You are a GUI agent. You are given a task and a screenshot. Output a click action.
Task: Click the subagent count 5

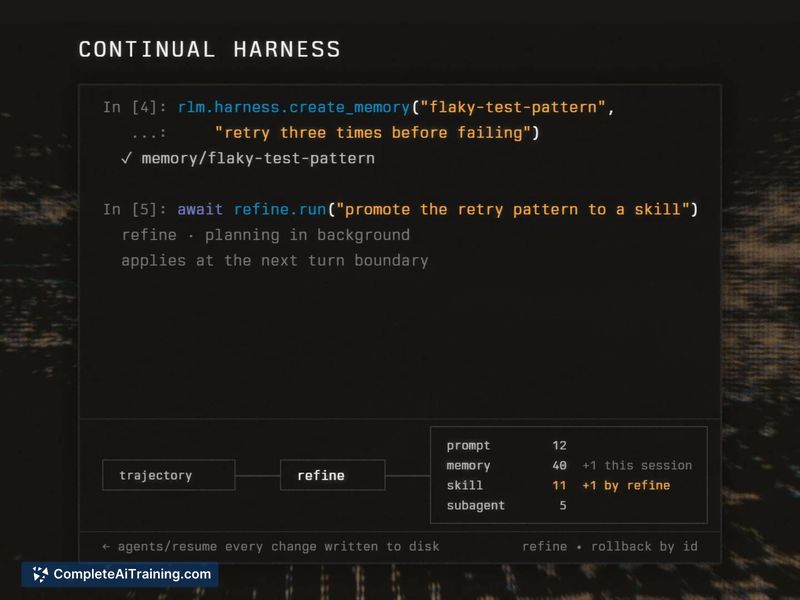[x=563, y=505]
